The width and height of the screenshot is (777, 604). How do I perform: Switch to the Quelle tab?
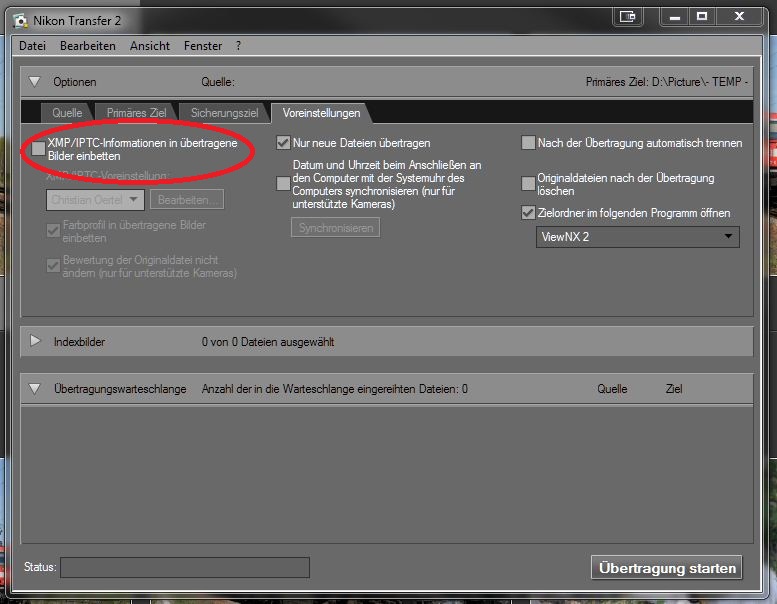pos(67,113)
